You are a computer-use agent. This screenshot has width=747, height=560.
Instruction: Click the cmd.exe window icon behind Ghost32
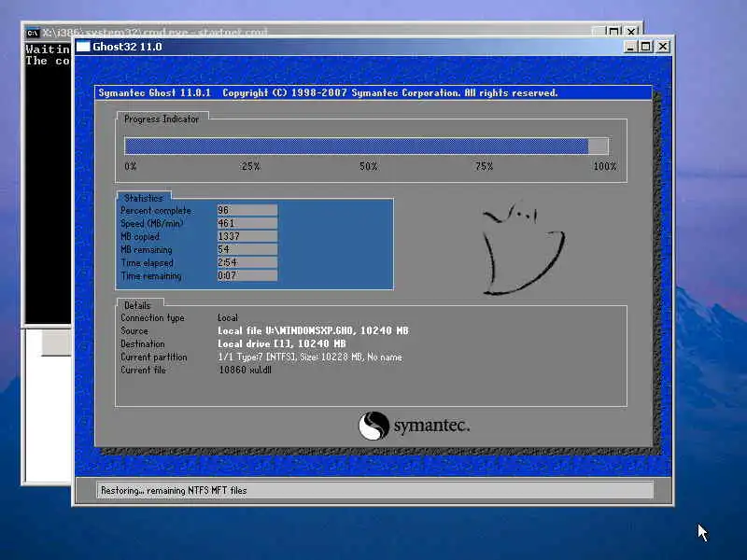pos(33,33)
